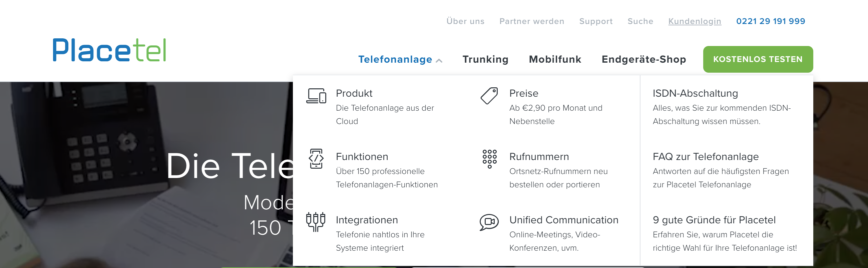Click the Produkt laptop and phone icon
The height and width of the screenshot is (268, 868).
tap(316, 96)
